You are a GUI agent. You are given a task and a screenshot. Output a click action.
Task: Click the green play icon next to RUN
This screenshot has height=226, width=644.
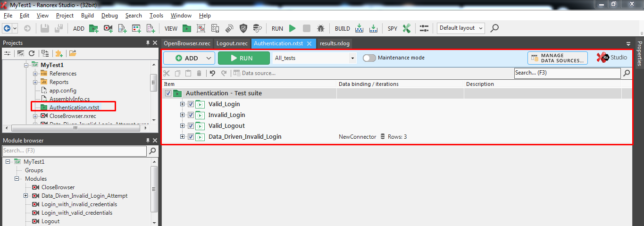tap(293, 28)
